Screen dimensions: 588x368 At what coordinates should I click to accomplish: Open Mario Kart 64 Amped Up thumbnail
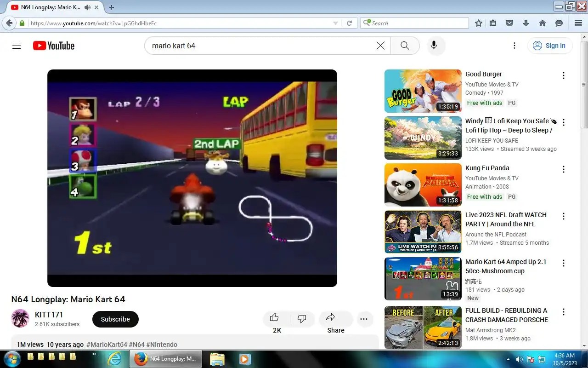click(x=423, y=279)
